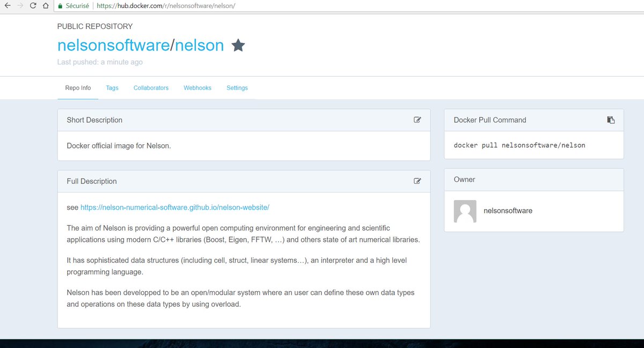Click the 'Full Description' panel heading
Screen dimensions: 644x348
point(92,181)
